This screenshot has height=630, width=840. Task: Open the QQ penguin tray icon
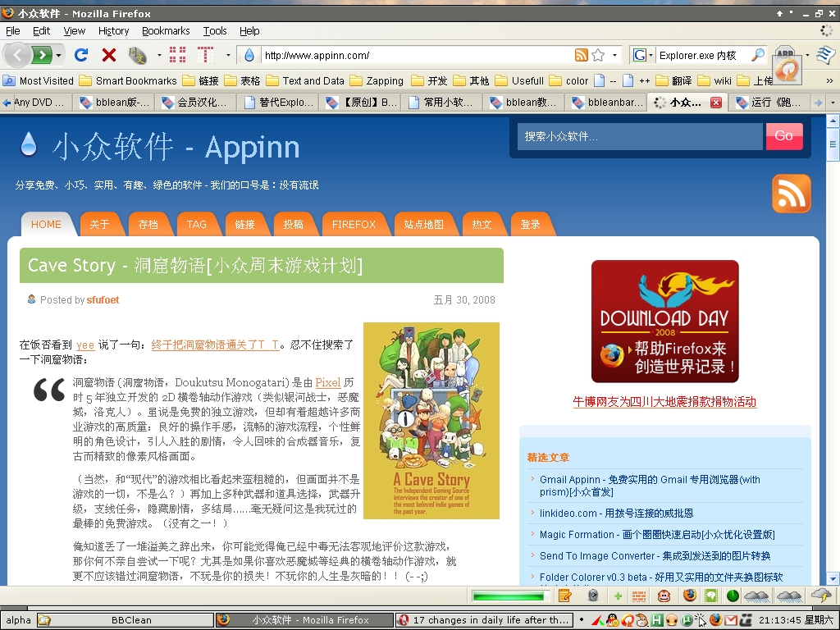click(x=612, y=620)
